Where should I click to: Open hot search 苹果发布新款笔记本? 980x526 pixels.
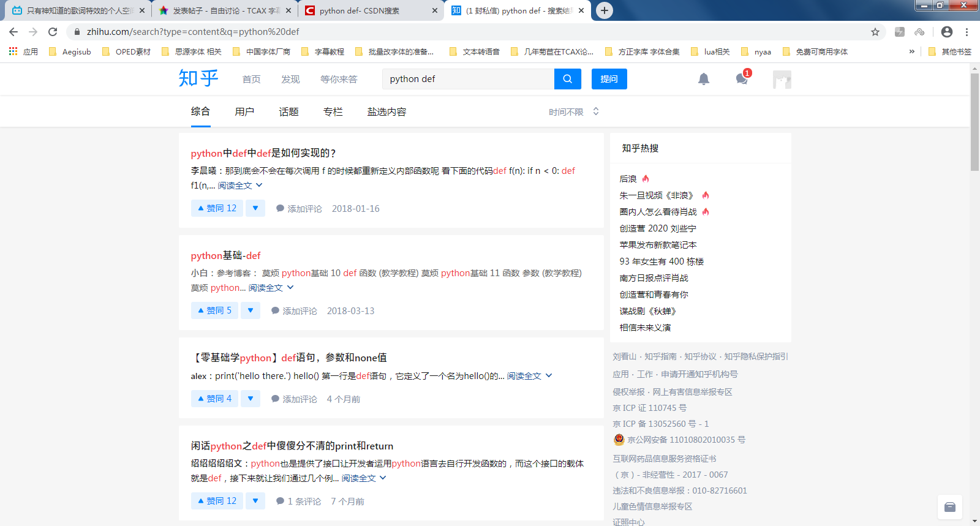[658, 245]
